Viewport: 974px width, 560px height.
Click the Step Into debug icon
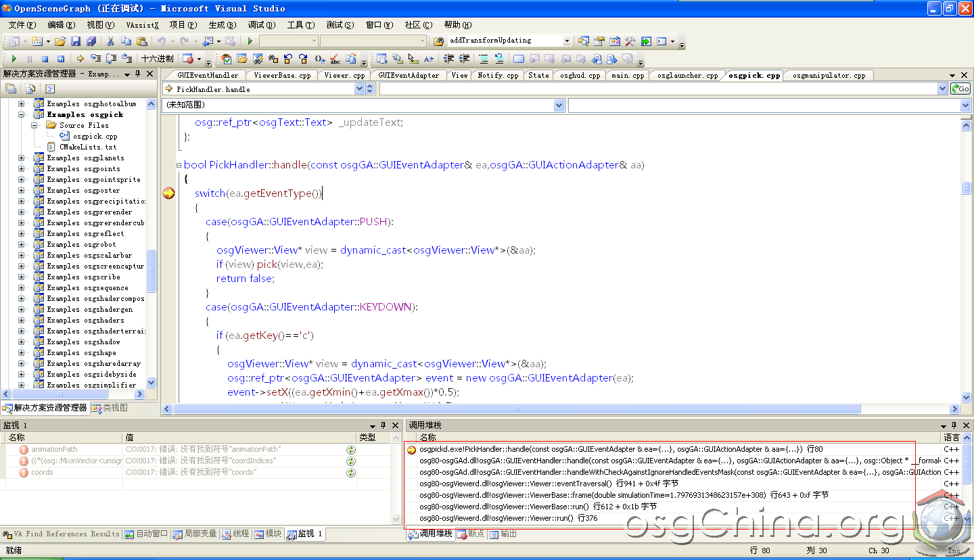tap(95, 59)
